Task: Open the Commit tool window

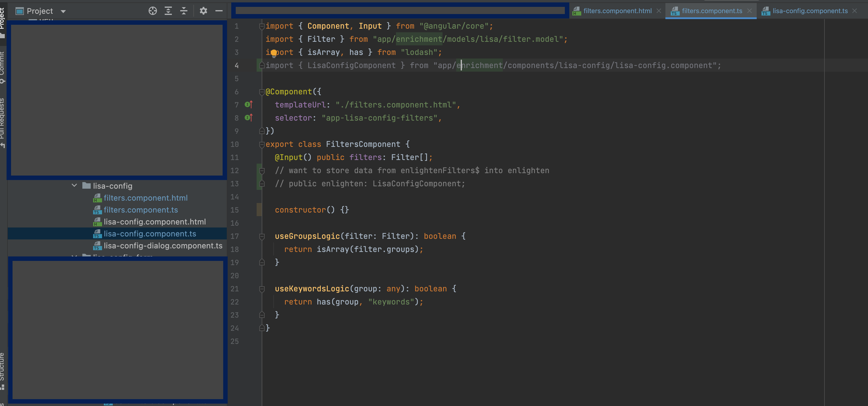Action: (x=2, y=67)
